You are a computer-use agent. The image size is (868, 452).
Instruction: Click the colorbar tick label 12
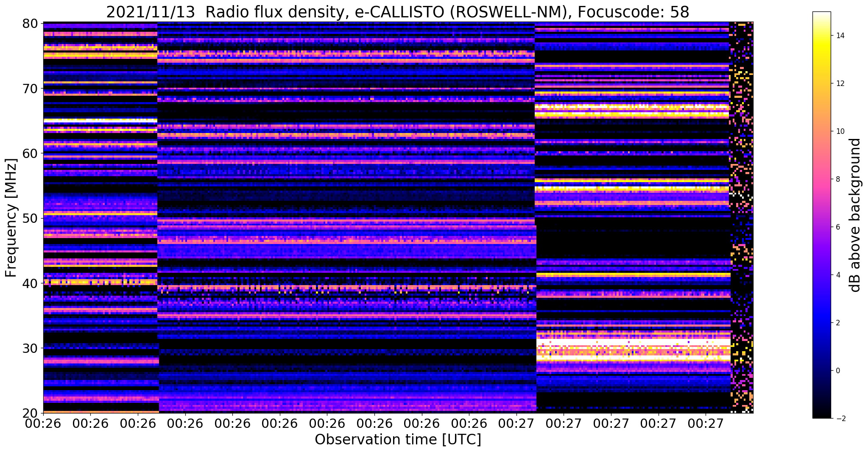839,83
